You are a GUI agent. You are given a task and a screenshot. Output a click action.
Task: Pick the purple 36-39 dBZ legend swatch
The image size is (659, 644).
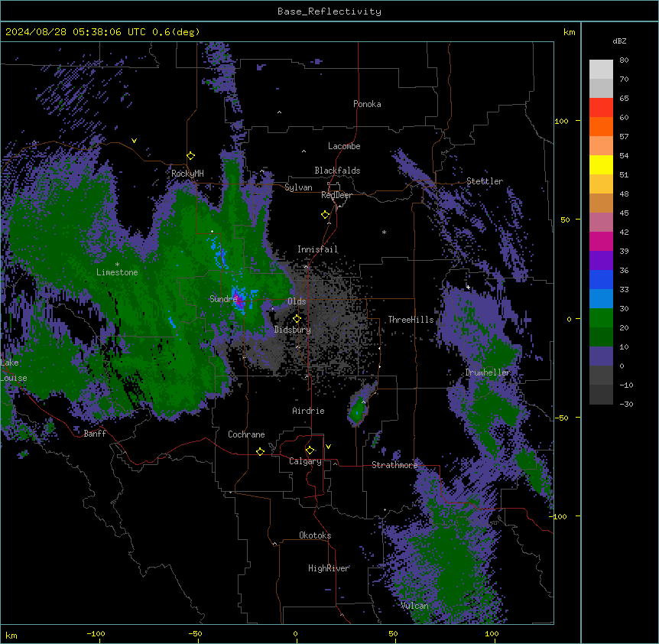click(601, 261)
